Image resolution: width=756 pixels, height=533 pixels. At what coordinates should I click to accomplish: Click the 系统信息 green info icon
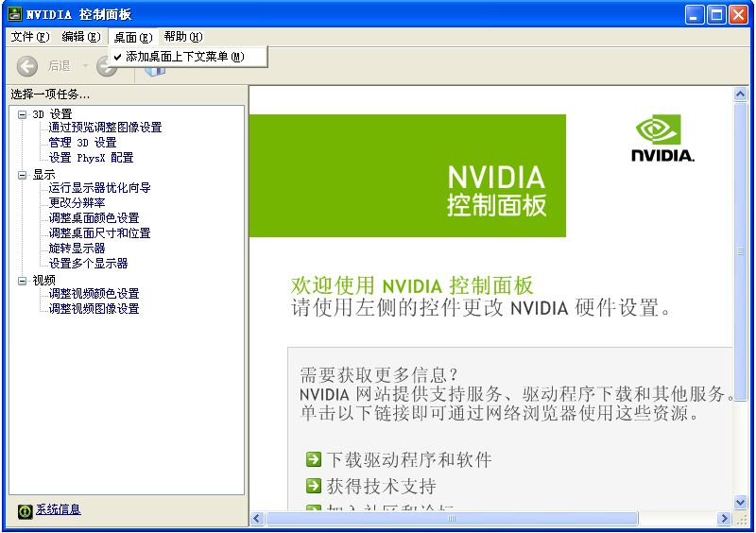point(26,511)
